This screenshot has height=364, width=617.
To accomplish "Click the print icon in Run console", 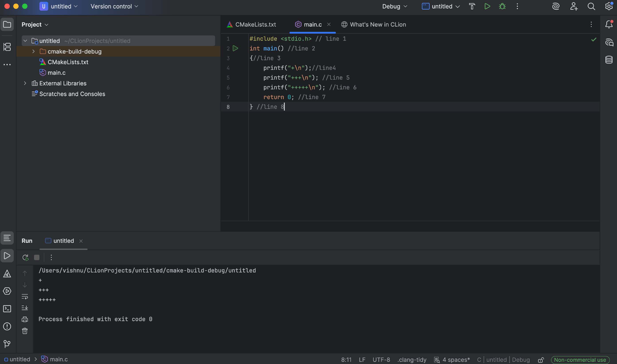I will tap(25, 319).
